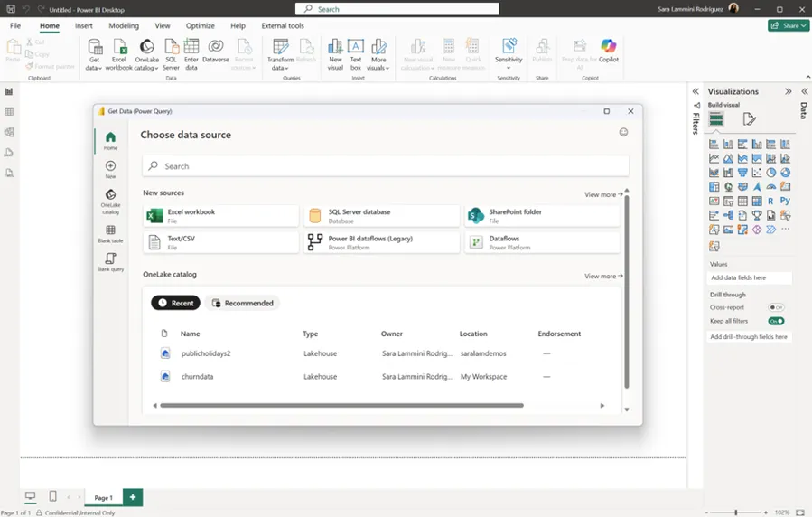Click Excel workbook in the ribbon
812x517 pixels.
(x=119, y=54)
